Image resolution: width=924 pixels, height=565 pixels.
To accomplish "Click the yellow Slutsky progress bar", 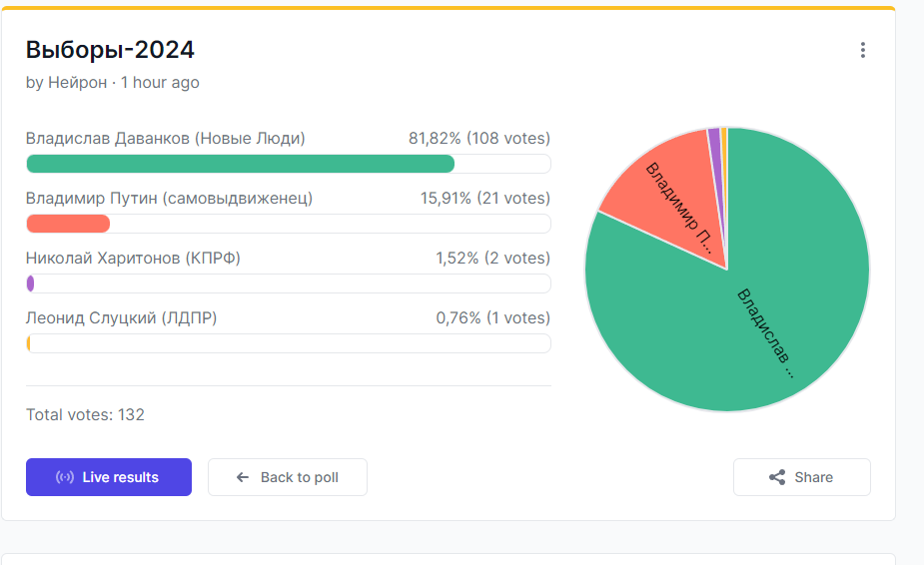I will 29,343.
